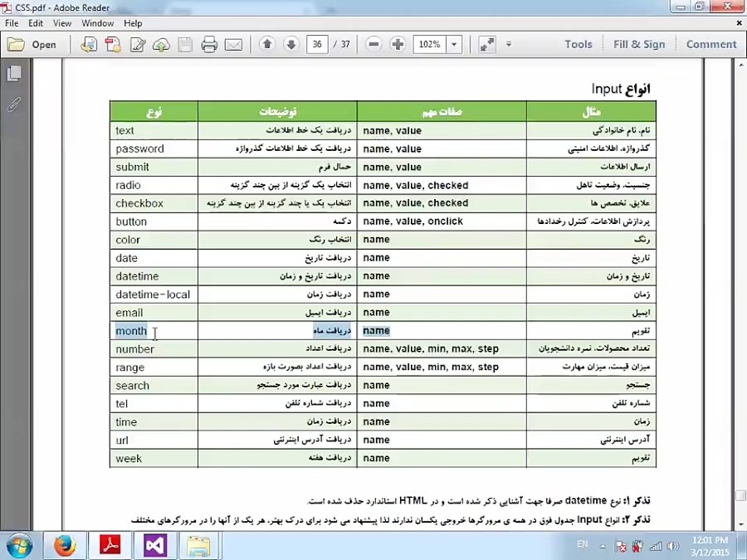Click the save floppy disk icon
Screen dimensions: 747x560
pyautogui.click(x=185, y=45)
